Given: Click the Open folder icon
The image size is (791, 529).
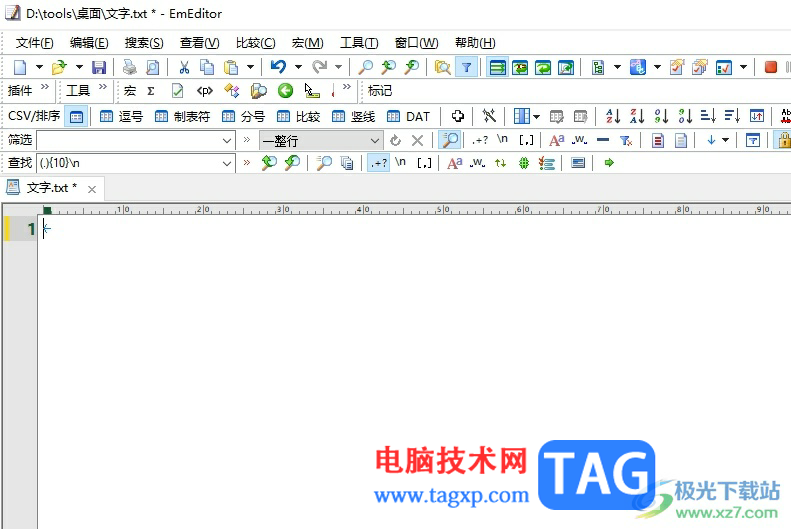Looking at the screenshot, I should point(59,67).
